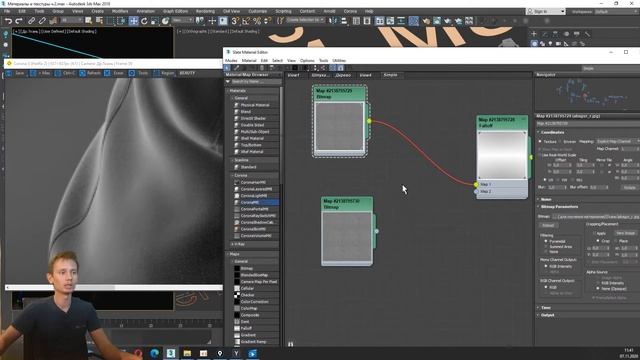The height and width of the screenshot is (360, 640).
Task: Expand the Time rollout
Action: [x=545, y=308]
